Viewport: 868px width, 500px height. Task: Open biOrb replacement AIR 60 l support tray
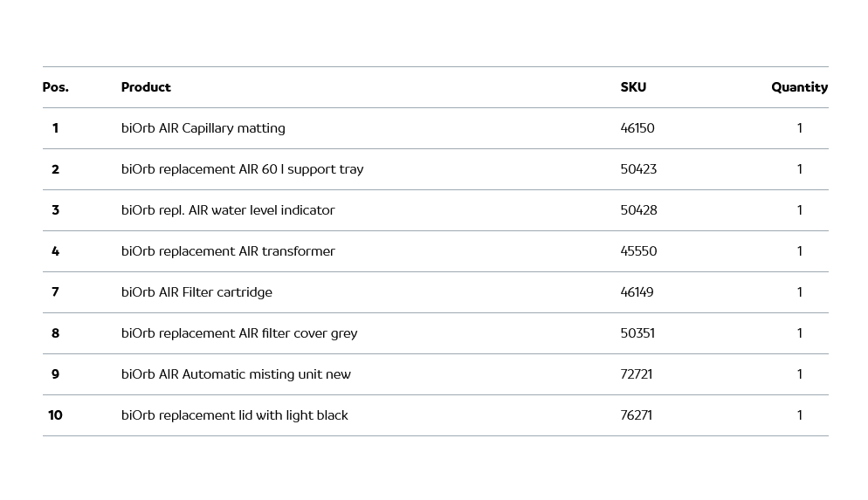point(242,169)
